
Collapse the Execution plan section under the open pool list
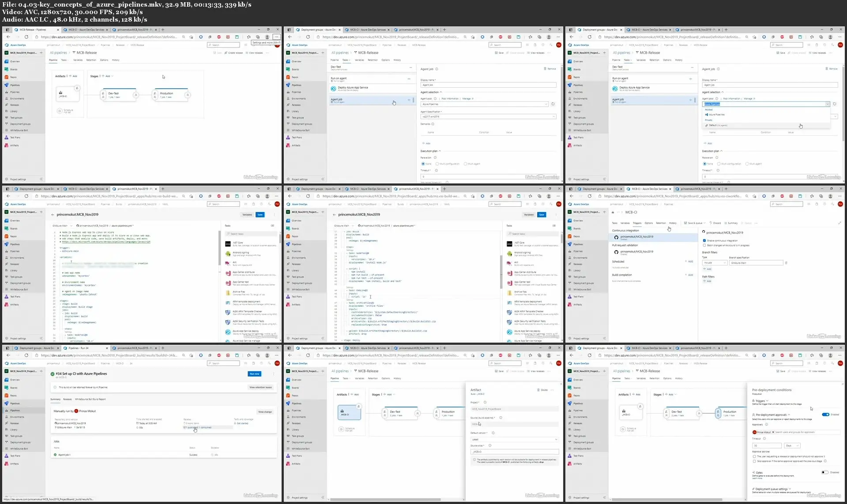tap(713, 151)
